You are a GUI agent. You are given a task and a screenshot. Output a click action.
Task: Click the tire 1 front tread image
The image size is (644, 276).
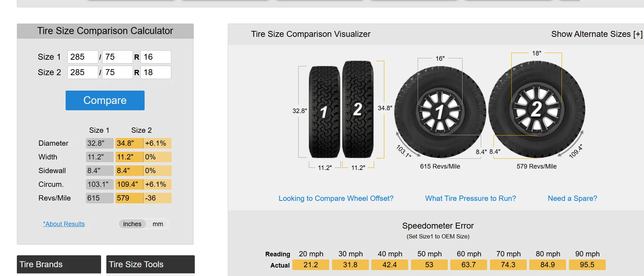(324, 112)
